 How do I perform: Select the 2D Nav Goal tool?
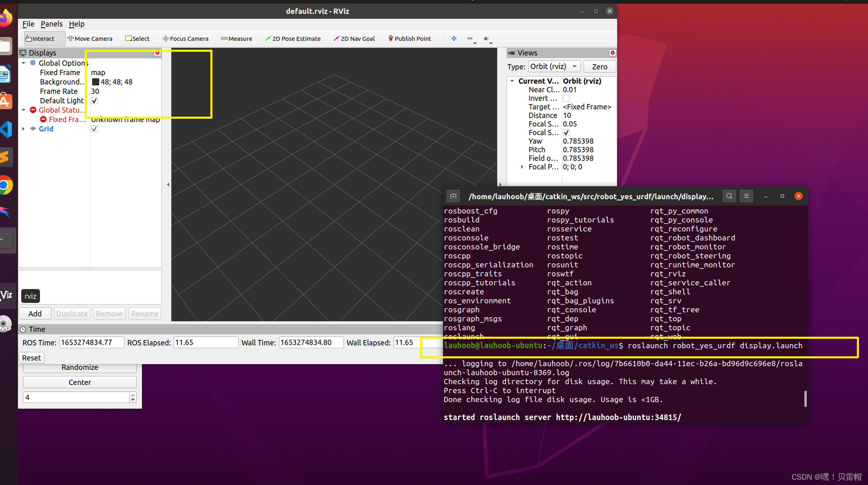pos(354,39)
